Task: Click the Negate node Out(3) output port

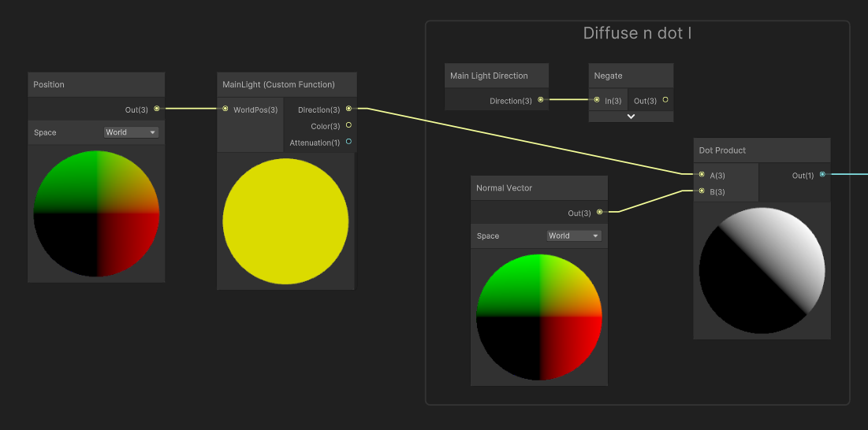Action: (x=665, y=100)
